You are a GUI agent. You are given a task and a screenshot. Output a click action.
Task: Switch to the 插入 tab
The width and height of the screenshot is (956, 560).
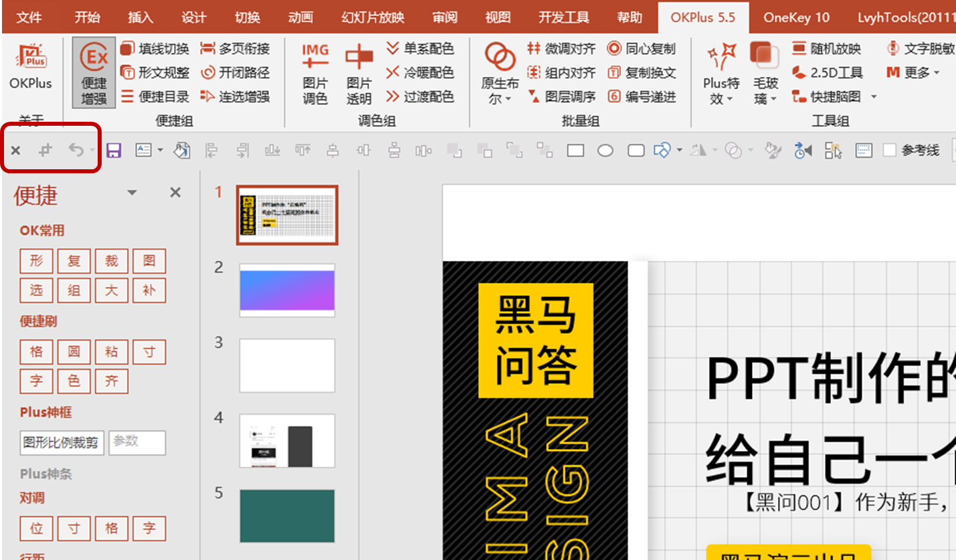click(140, 17)
